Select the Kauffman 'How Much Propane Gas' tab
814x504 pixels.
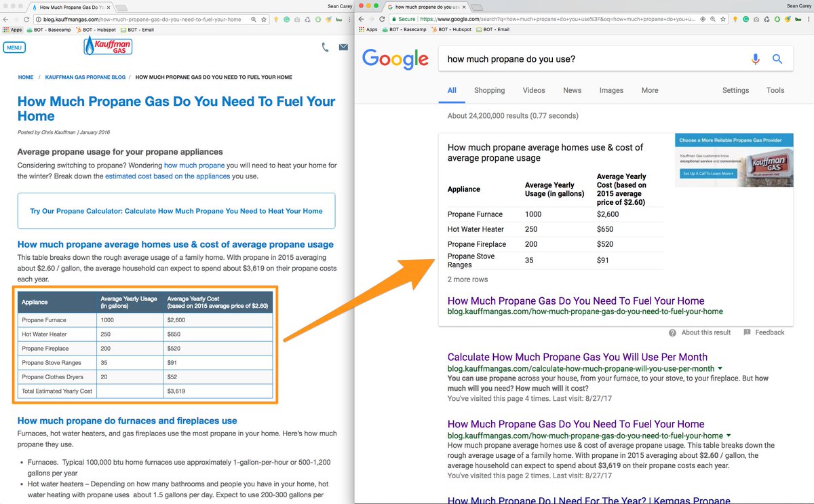coord(71,7)
